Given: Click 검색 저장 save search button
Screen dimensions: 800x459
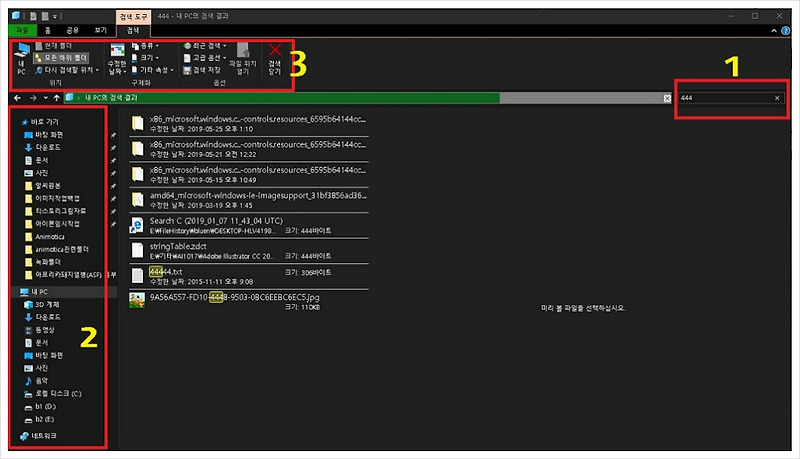Looking at the screenshot, I should tap(202, 70).
